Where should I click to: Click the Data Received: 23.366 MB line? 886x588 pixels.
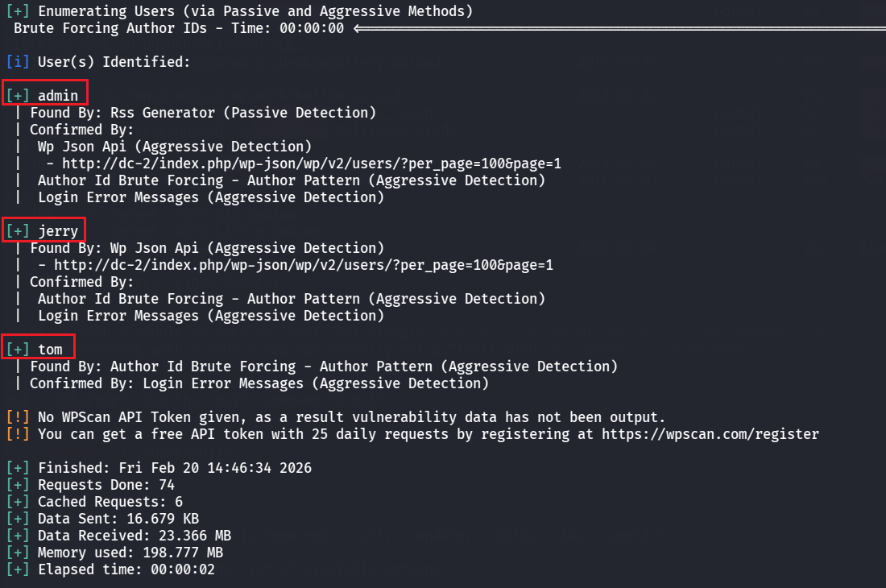click(x=135, y=536)
